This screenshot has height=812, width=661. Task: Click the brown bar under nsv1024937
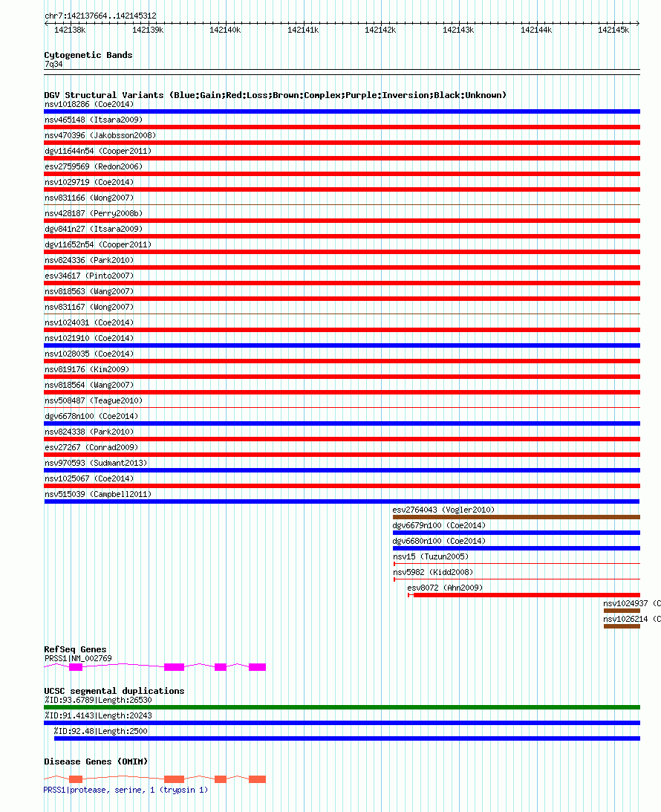622,611
